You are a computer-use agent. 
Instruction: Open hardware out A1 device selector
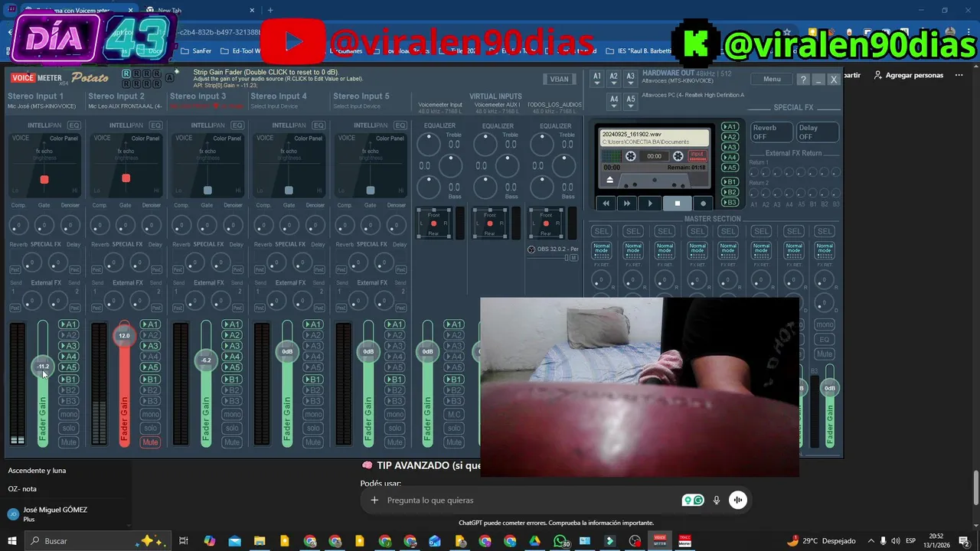point(597,77)
